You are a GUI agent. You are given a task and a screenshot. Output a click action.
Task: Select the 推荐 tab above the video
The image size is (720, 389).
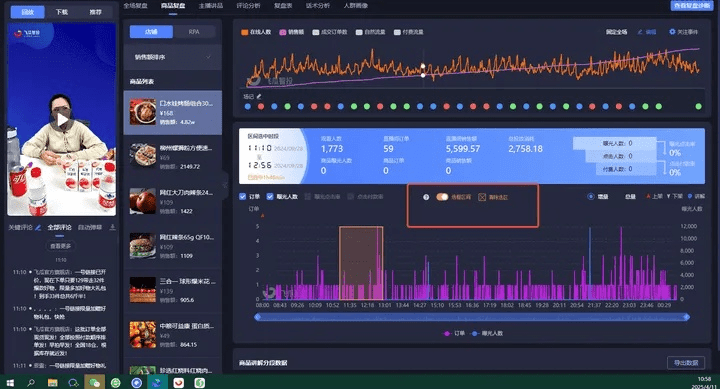pos(96,12)
